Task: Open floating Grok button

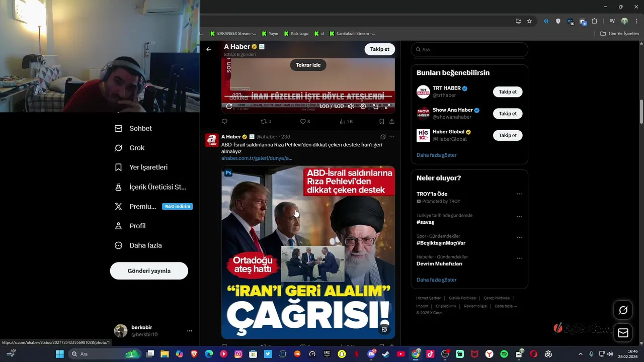Action: [x=623, y=310]
